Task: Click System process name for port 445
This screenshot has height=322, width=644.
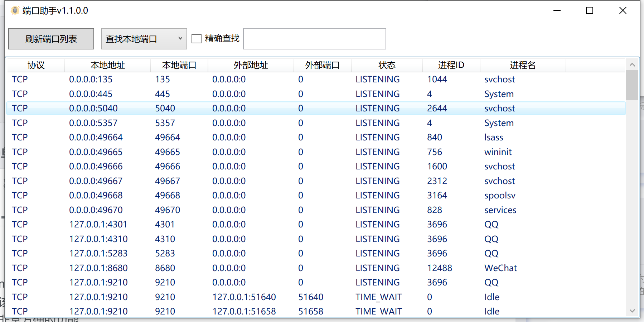Action: tap(499, 94)
